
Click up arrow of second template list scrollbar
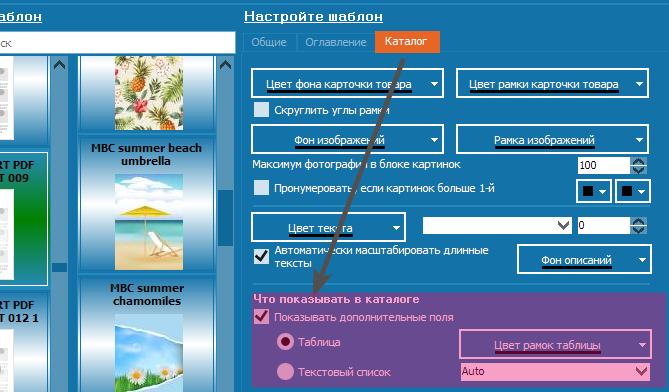click(225, 65)
